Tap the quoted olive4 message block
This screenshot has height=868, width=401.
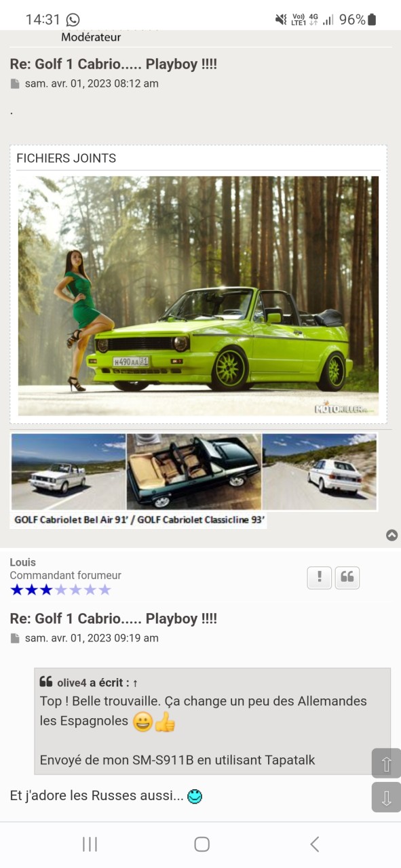pyautogui.click(x=212, y=722)
